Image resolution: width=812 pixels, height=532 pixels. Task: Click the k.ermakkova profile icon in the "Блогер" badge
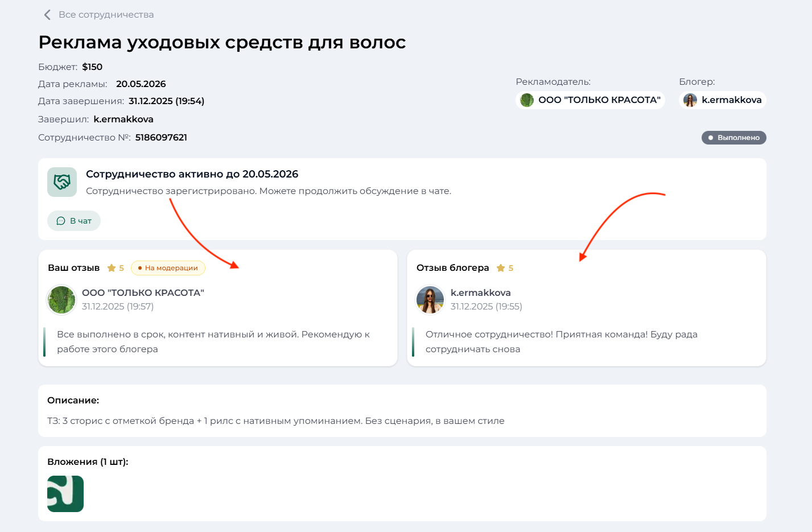click(690, 100)
